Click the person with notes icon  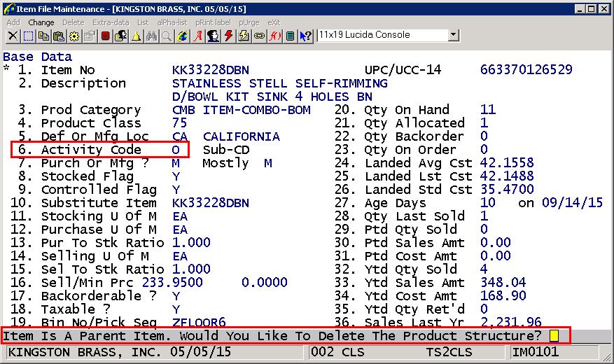coord(120,36)
